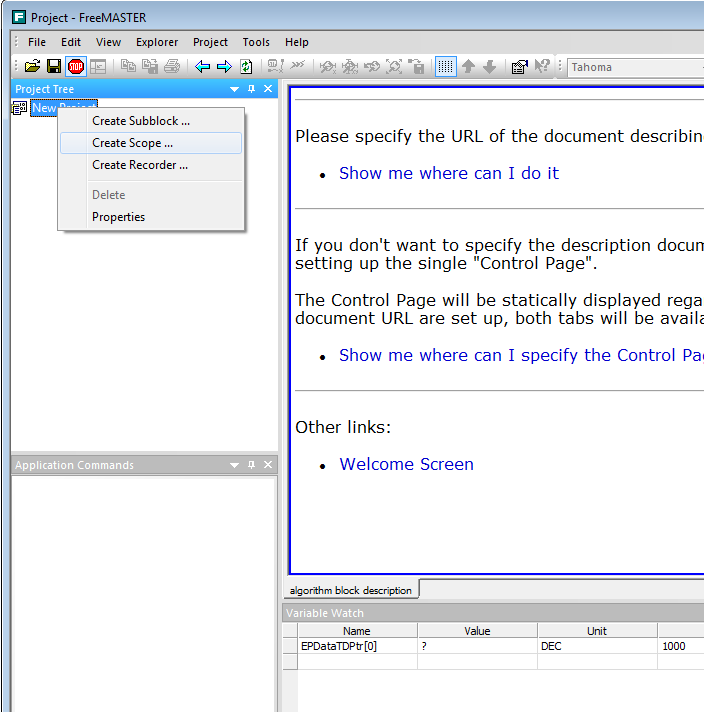Click the New Project tree node icon
Viewport: 704px width, 712px height.
(20, 108)
